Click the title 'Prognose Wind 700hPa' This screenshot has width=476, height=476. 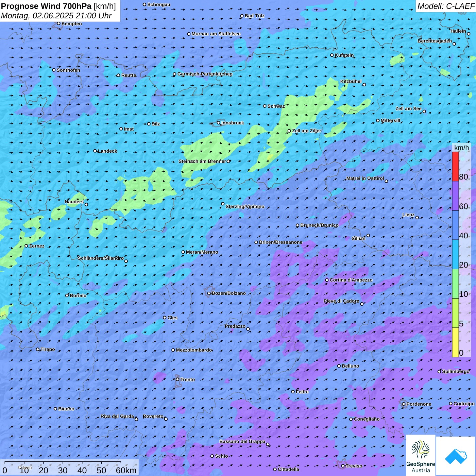[x=46, y=6]
